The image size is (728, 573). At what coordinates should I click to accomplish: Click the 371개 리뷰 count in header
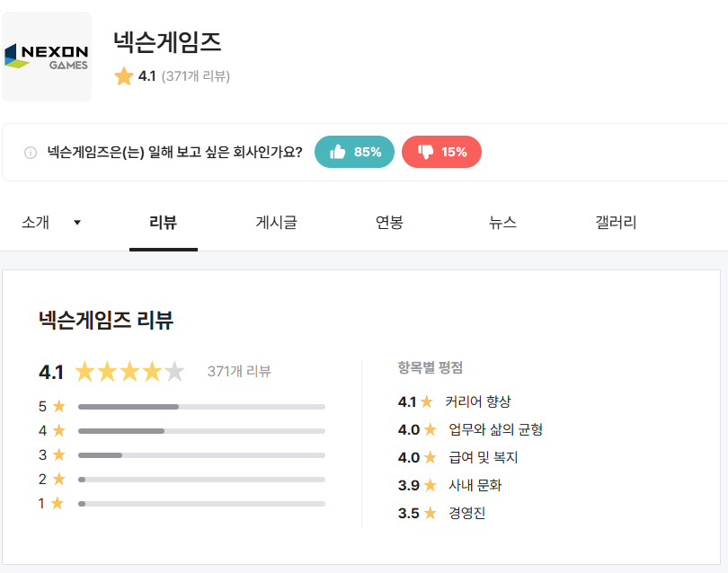(x=196, y=76)
